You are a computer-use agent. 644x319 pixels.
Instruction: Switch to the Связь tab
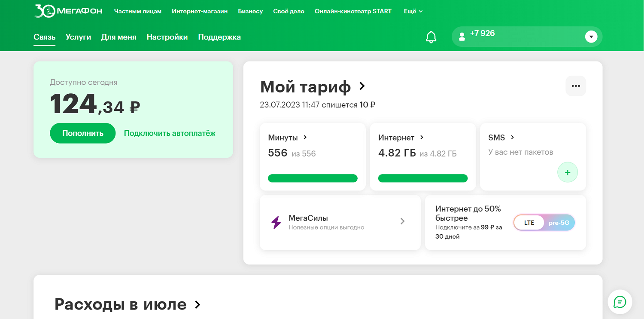45,37
